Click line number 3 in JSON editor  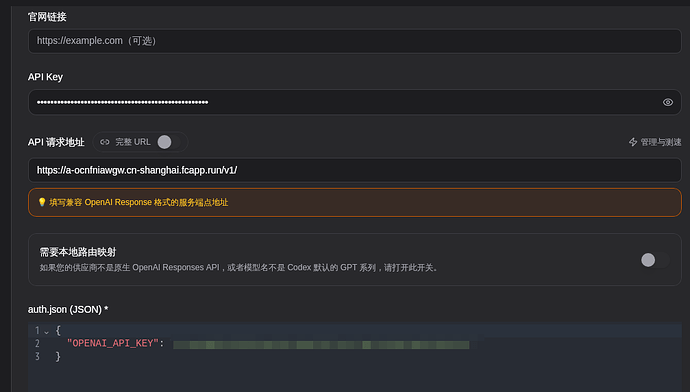click(x=37, y=356)
